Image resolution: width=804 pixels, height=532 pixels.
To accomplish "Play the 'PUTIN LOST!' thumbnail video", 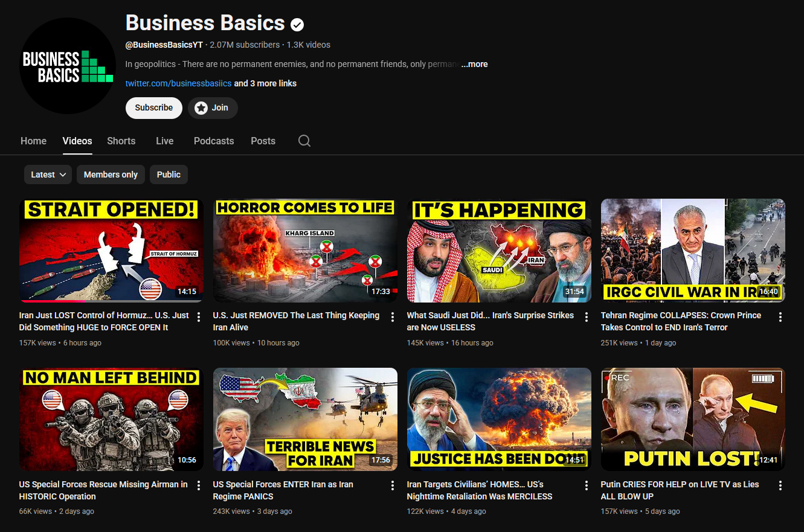I will 693,419.
